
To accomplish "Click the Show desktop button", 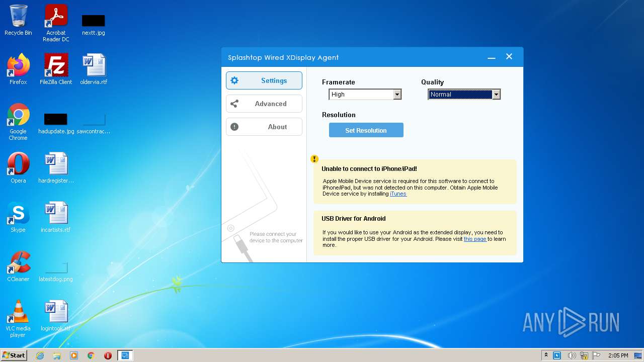I will point(638,355).
